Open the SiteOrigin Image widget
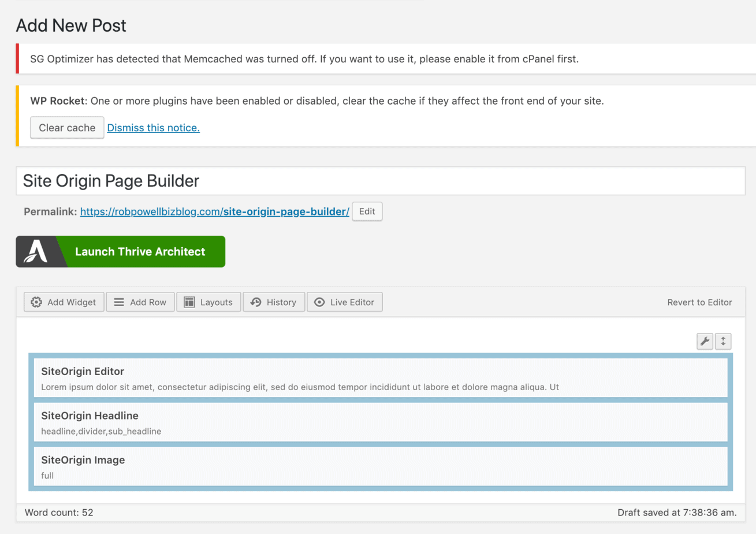 coord(378,467)
